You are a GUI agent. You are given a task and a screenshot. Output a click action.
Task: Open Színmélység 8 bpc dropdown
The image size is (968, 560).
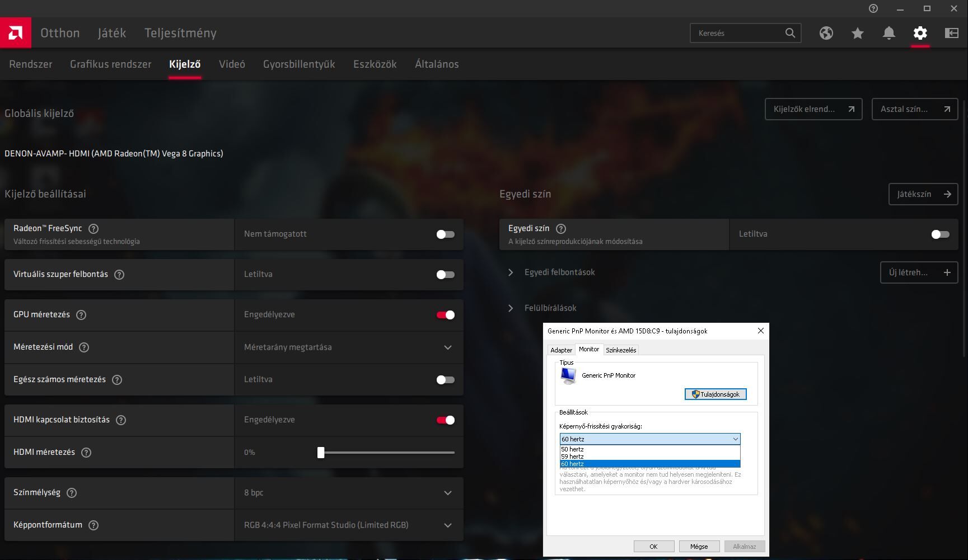coord(349,493)
